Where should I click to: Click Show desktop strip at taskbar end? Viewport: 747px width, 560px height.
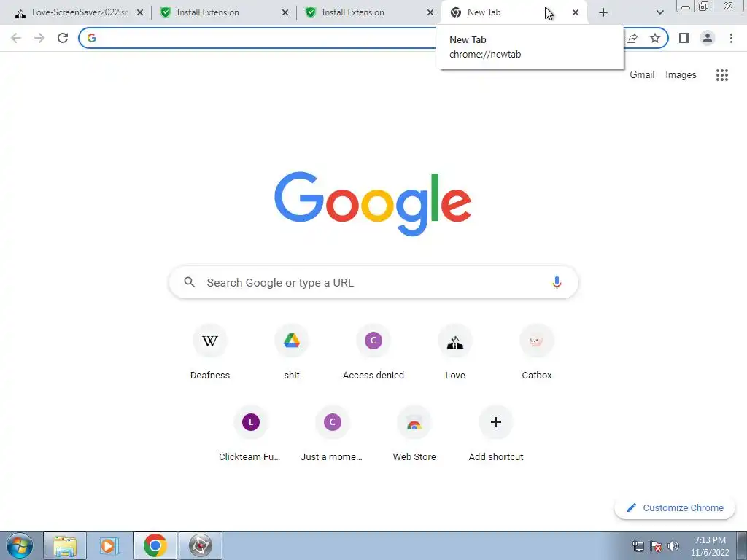coord(742,545)
